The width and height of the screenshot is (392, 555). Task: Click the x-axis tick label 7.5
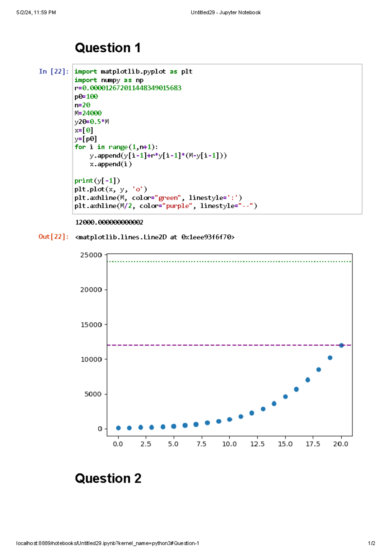(202, 444)
